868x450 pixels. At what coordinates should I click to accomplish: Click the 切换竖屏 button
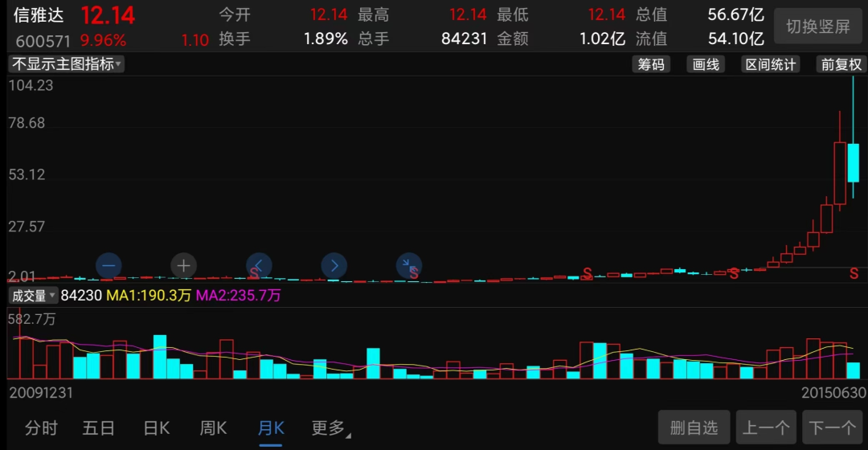[x=818, y=26]
